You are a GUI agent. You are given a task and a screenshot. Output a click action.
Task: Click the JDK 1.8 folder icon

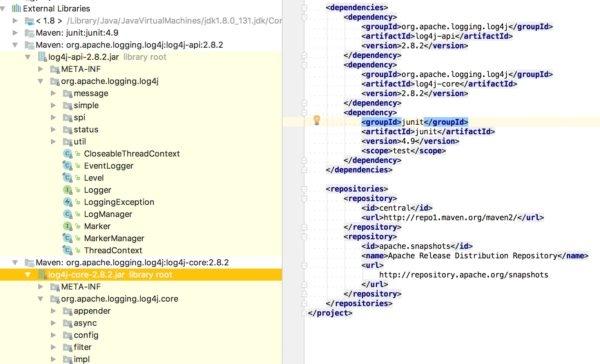click(29, 21)
